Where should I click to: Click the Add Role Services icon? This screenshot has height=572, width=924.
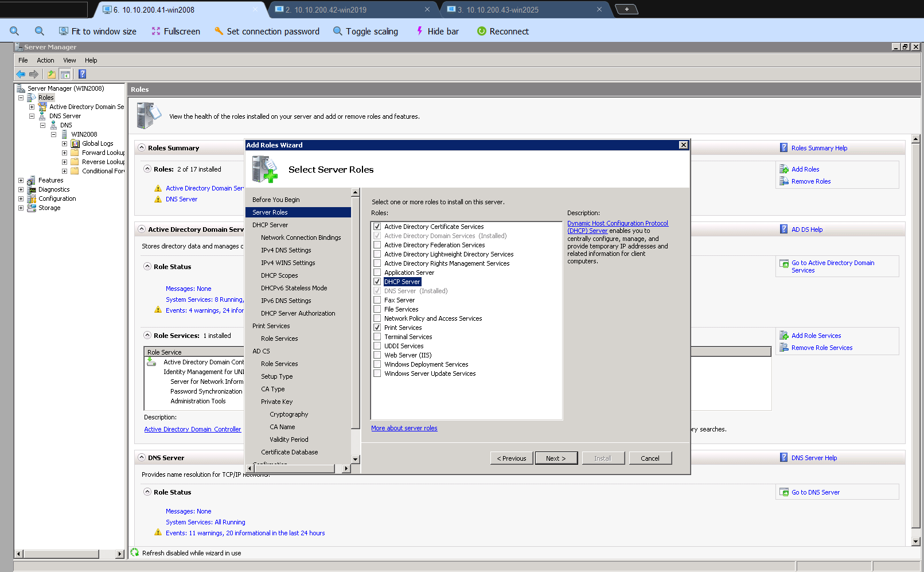tap(784, 336)
